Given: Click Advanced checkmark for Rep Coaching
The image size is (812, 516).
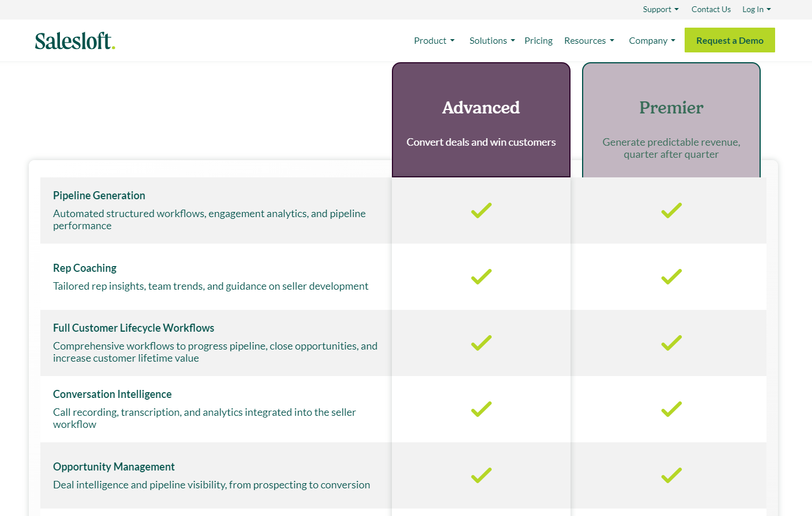Looking at the screenshot, I should [x=481, y=277].
